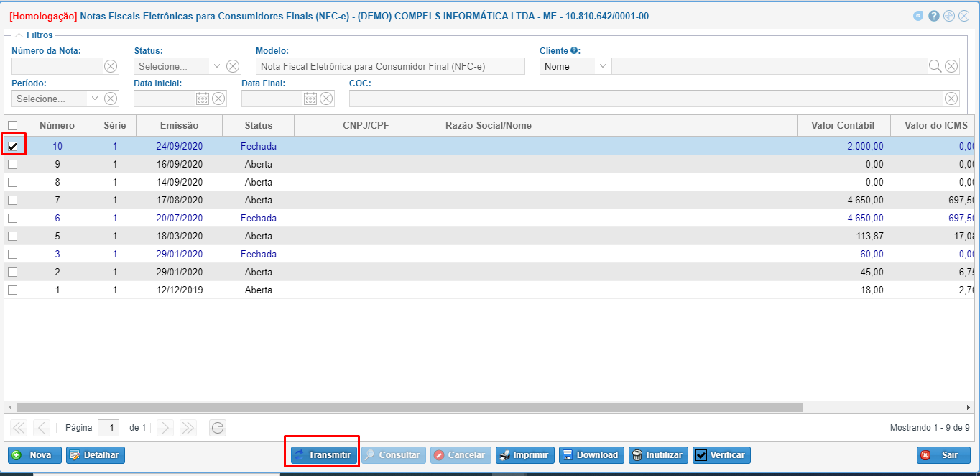Click the Cliente name text field
Image resolution: width=980 pixels, height=476 pixels.
769,66
